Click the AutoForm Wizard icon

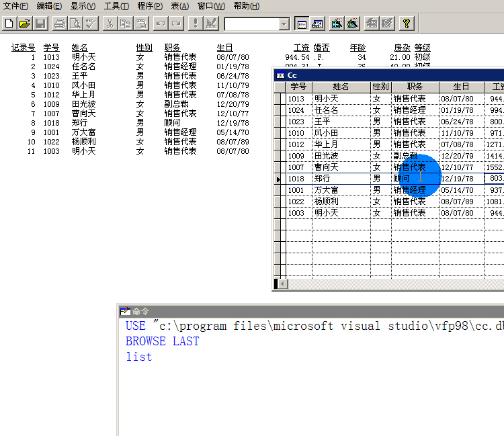[x=372, y=24]
